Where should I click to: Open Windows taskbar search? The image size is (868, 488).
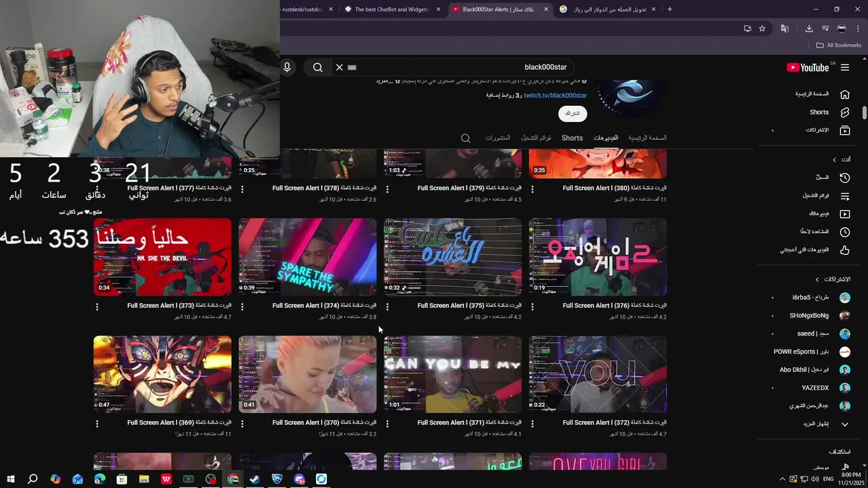coord(33,479)
